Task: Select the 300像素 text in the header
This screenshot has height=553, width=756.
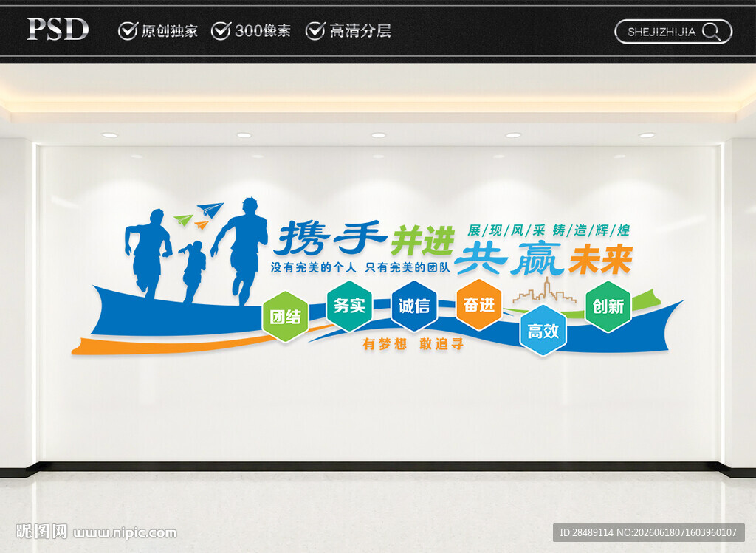Action: point(263,31)
